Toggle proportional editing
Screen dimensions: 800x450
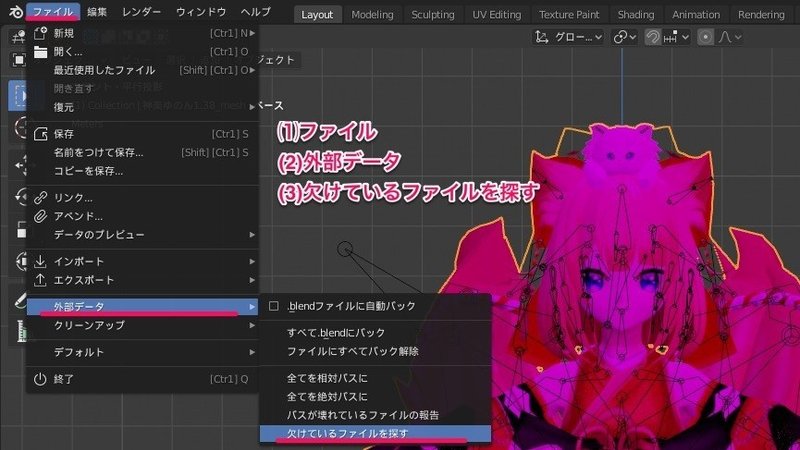point(706,37)
